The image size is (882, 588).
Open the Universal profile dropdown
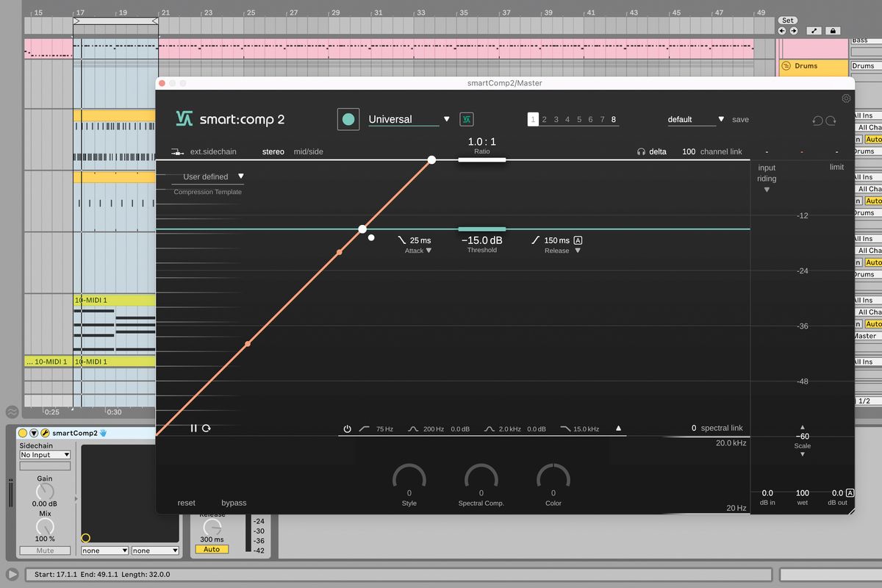point(447,118)
